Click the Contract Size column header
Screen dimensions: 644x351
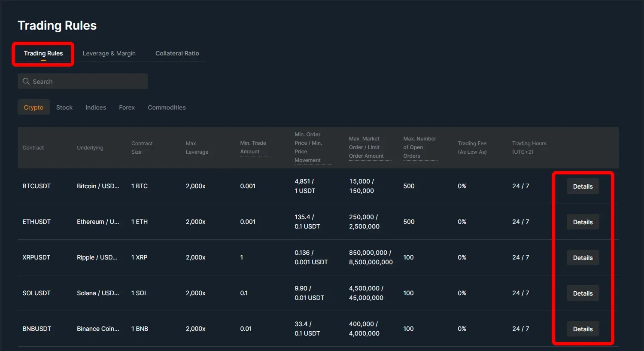142,148
